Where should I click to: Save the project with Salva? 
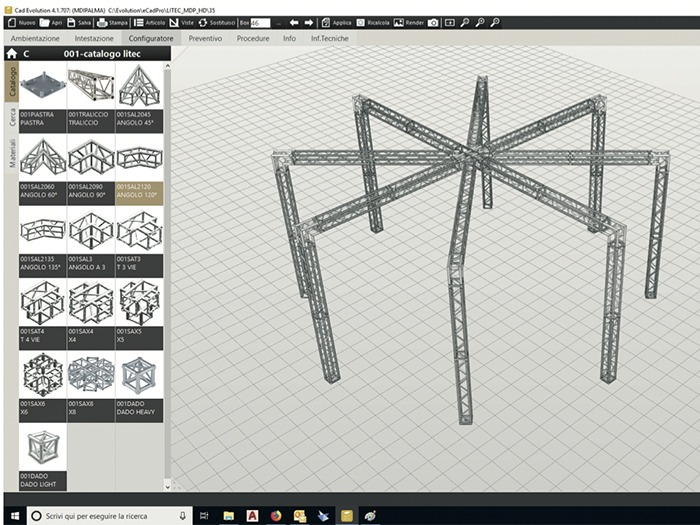point(83,22)
